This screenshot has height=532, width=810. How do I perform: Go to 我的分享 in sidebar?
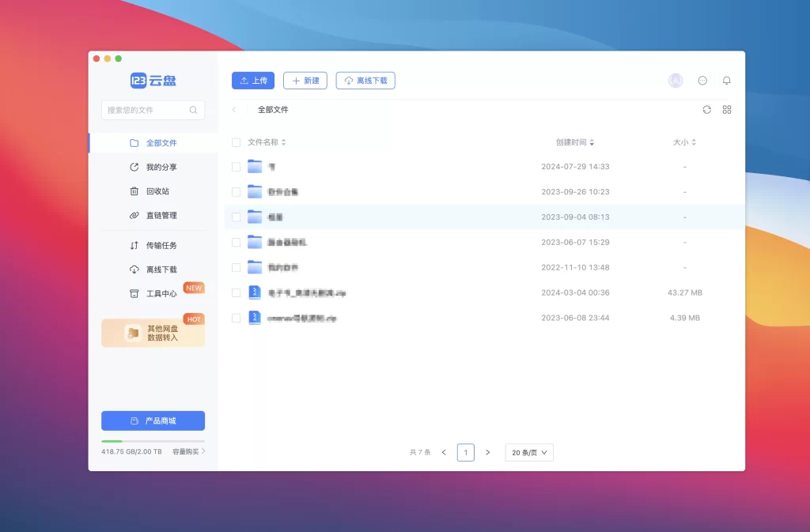(161, 167)
